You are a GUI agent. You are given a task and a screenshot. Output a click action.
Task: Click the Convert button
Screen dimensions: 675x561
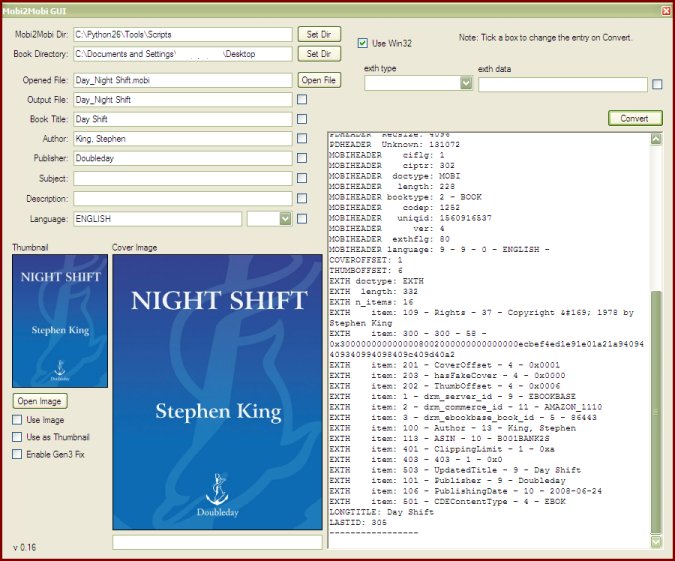[635, 118]
